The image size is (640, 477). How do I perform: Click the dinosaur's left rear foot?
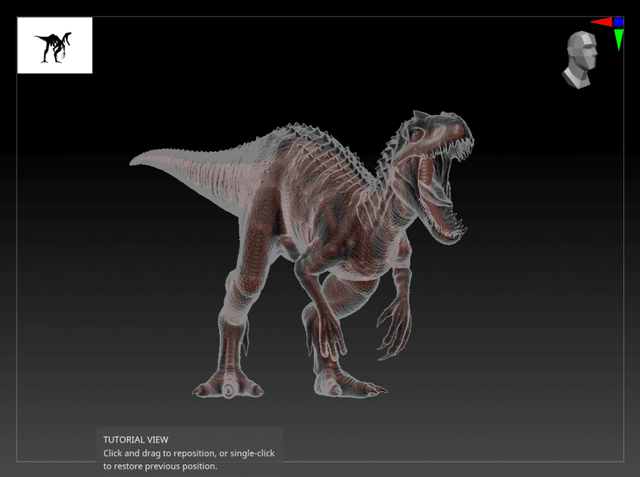coord(228,385)
